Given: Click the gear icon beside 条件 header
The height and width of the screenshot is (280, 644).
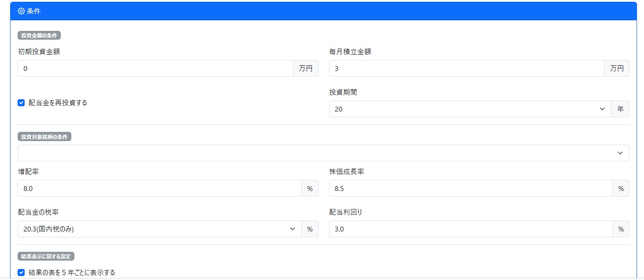Looking at the screenshot, I should pos(21,11).
